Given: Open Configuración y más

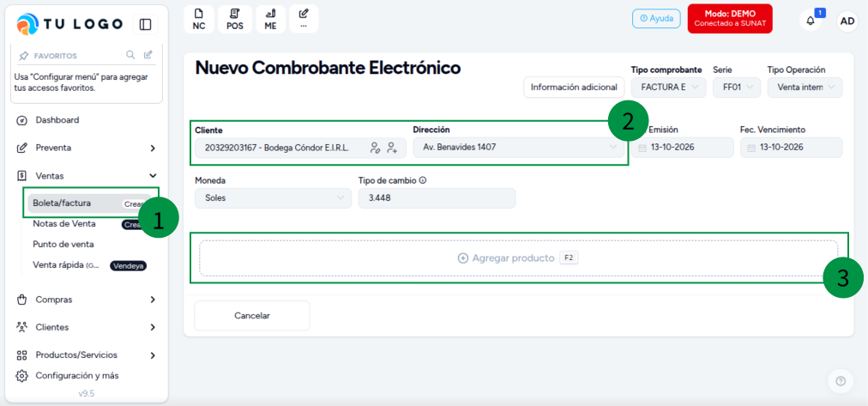Looking at the screenshot, I should 77,376.
